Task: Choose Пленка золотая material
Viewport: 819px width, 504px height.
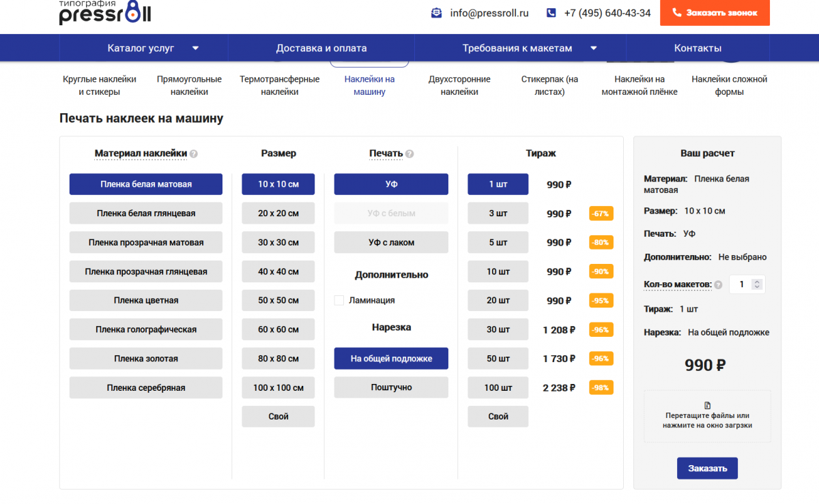Action: (146, 359)
